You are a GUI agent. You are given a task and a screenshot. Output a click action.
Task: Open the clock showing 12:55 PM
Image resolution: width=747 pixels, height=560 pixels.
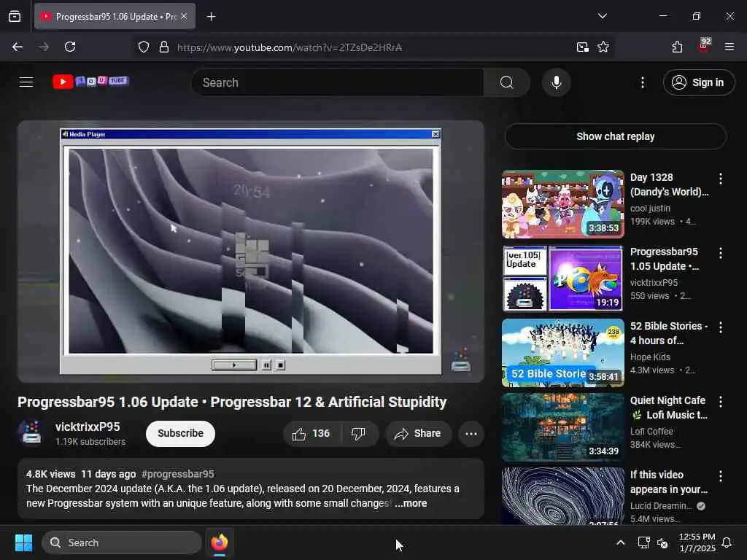697,542
